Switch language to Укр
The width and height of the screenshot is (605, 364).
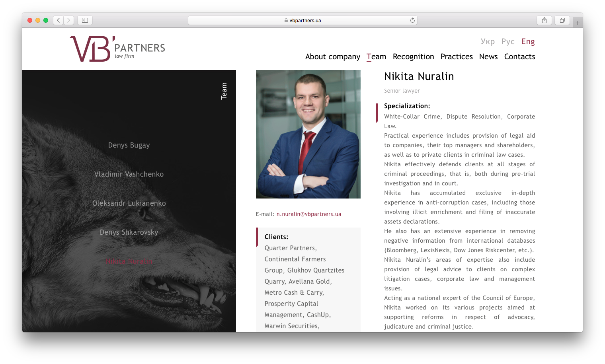pos(488,41)
